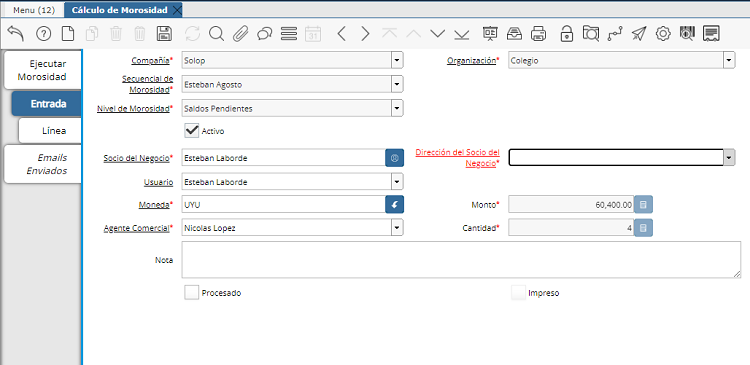Open the Monto calculator button
This screenshot has width=750, height=365.
coord(643,205)
